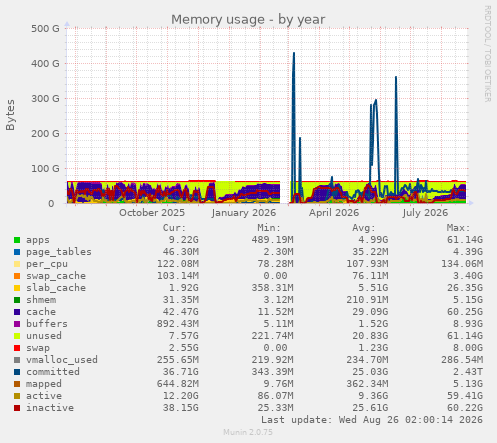The image size is (497, 443).
Task: Click the buffers purple legend swatch
Action: click(x=17, y=324)
